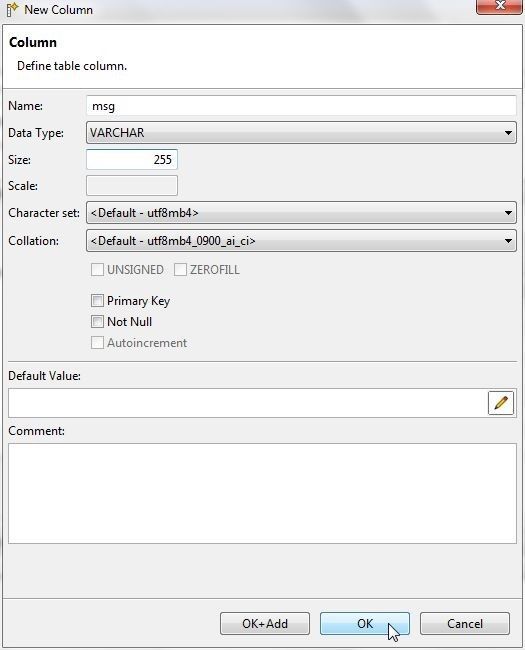The width and height of the screenshot is (525, 650).
Task: Open the Data Type VARCHAR dropdown
Action: 301,133
